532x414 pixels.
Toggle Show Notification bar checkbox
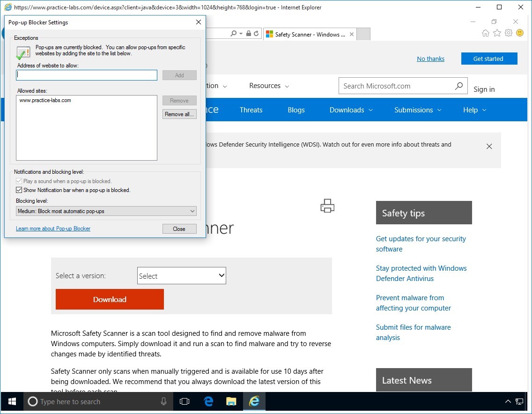19,190
